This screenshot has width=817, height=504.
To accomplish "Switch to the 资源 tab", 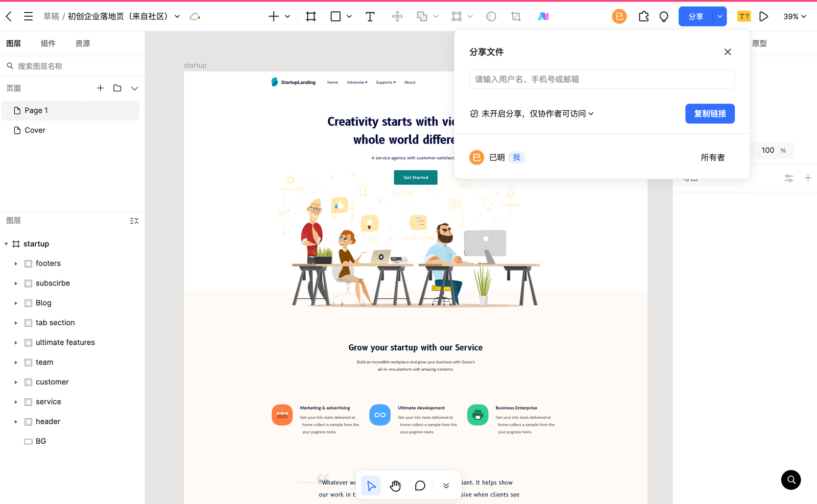I will (83, 43).
